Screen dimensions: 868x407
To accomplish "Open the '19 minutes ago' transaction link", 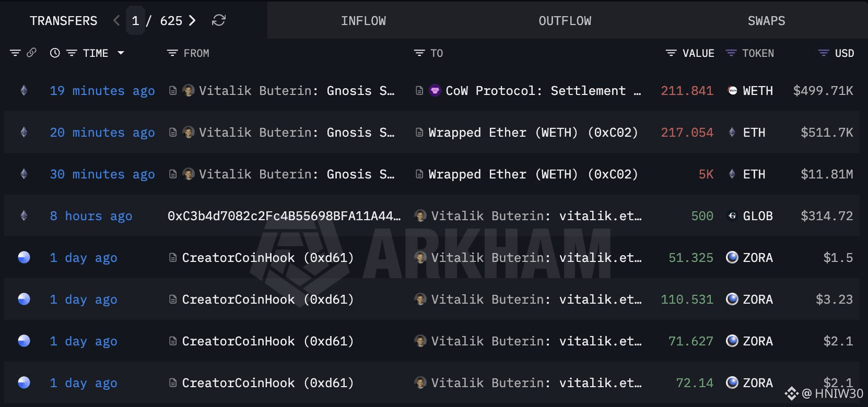I will pyautogui.click(x=102, y=91).
